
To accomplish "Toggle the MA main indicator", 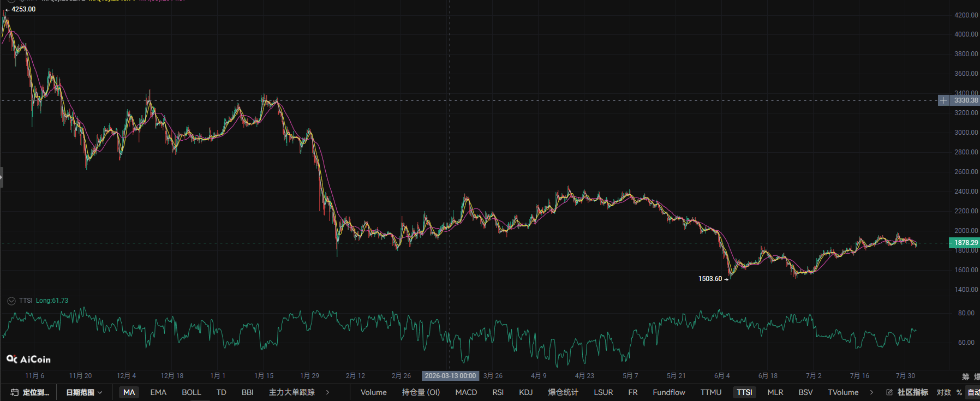I will (x=129, y=392).
